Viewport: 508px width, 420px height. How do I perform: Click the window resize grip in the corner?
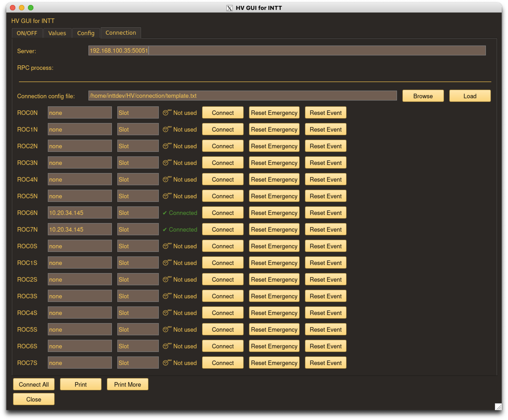498,407
